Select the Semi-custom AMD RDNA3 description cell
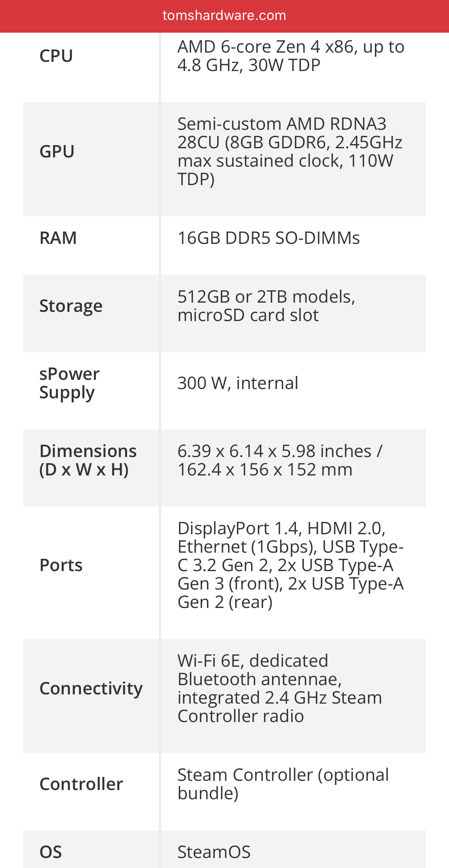Screen dimensions: 449x868 290,151
